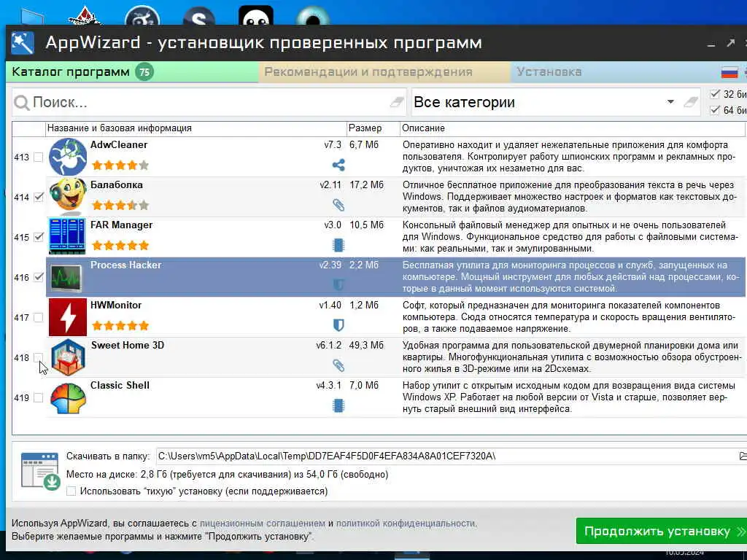Click the HWMonitor star rating

point(120,326)
